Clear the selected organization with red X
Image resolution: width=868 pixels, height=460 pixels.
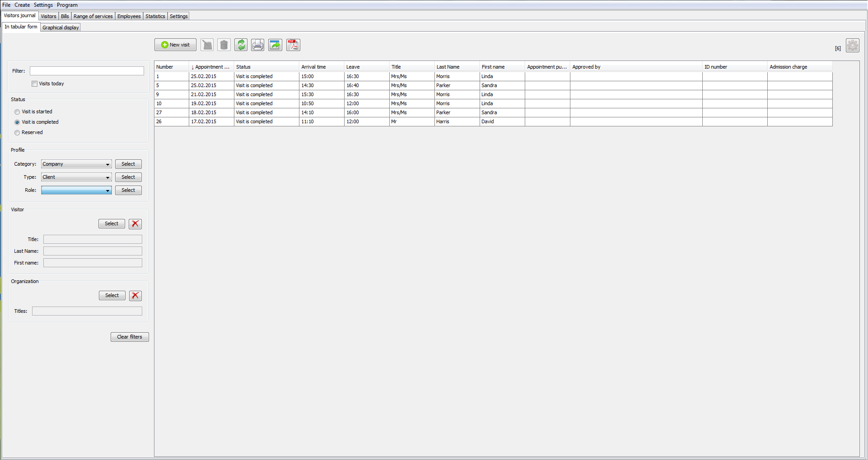click(x=135, y=296)
